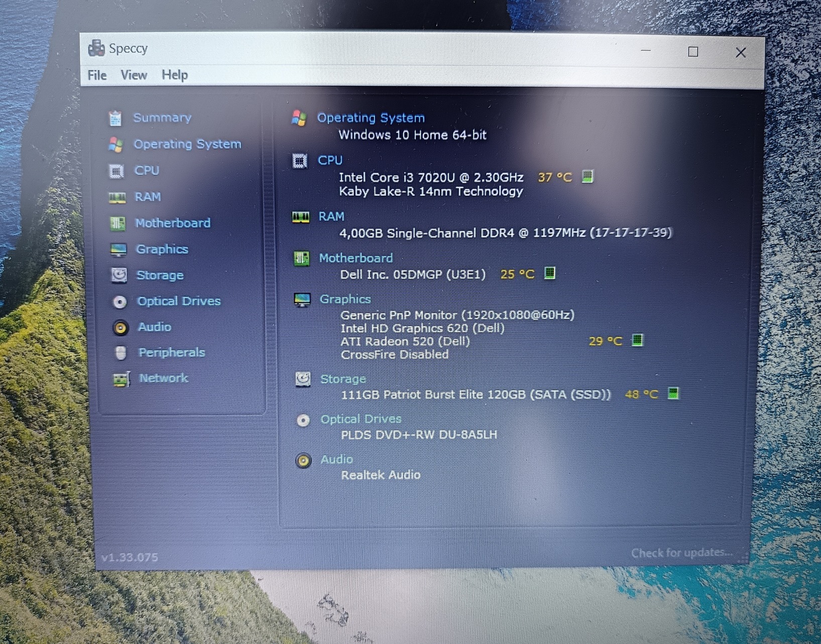Viewport: 821px width, 644px height.
Task: Select Audio in the sidebar
Action: click(155, 327)
